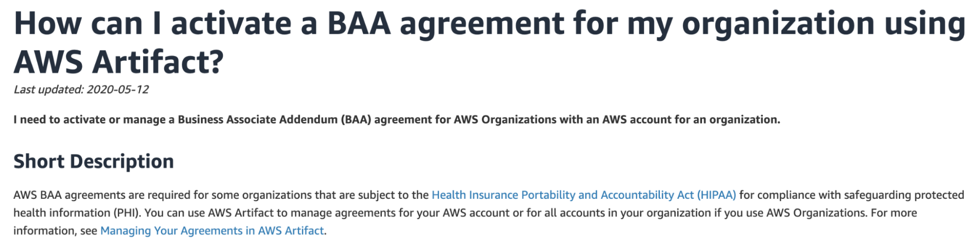The width and height of the screenshot is (980, 239).
Task: Open Managing Your Agreements in AWS Artifact link
Action: pyautogui.click(x=212, y=231)
